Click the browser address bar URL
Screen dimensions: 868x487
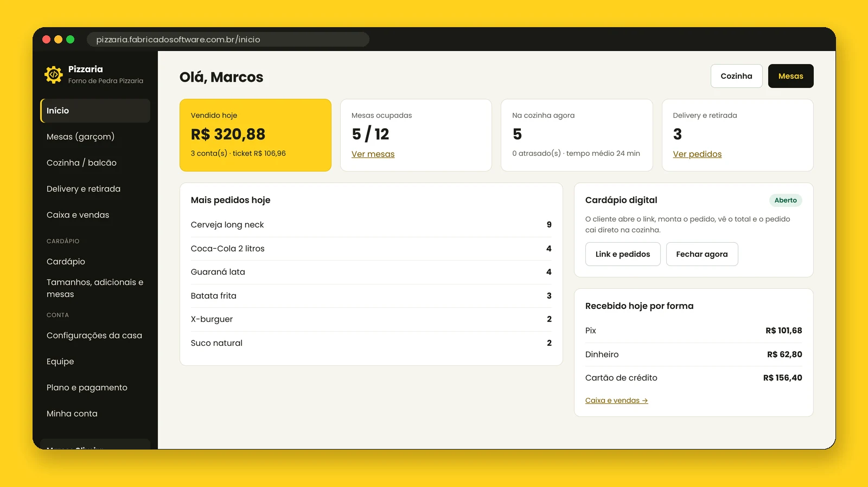coord(228,40)
